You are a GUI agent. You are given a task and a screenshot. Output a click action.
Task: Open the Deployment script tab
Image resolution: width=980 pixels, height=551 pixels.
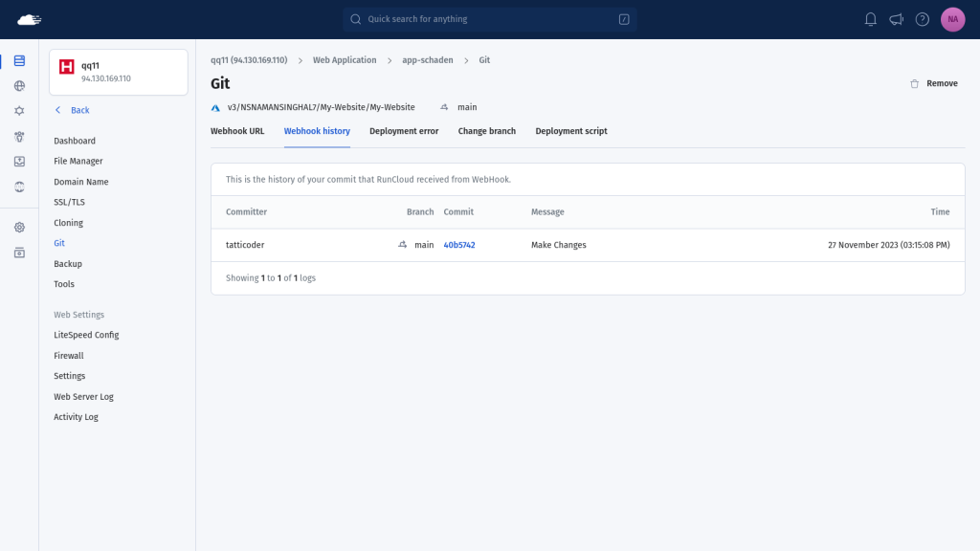(571, 131)
